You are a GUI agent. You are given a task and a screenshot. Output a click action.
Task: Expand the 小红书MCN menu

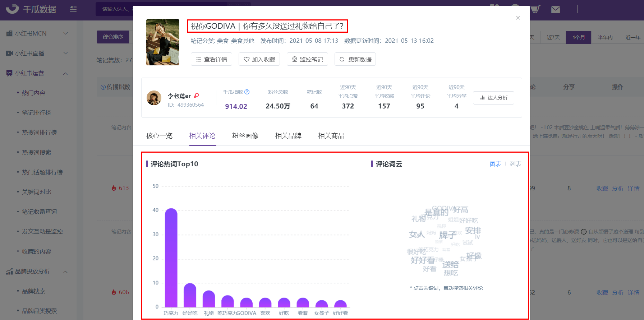(37, 33)
